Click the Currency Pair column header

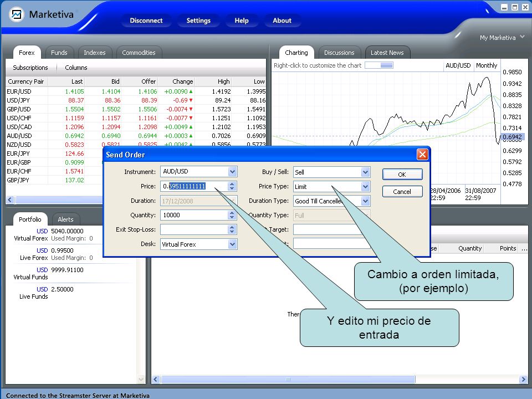[27, 81]
